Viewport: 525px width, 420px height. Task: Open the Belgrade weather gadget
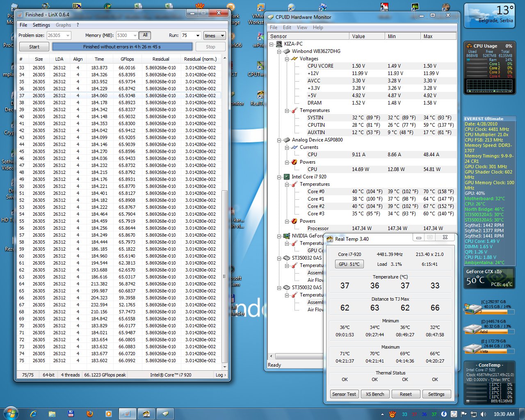490,15
